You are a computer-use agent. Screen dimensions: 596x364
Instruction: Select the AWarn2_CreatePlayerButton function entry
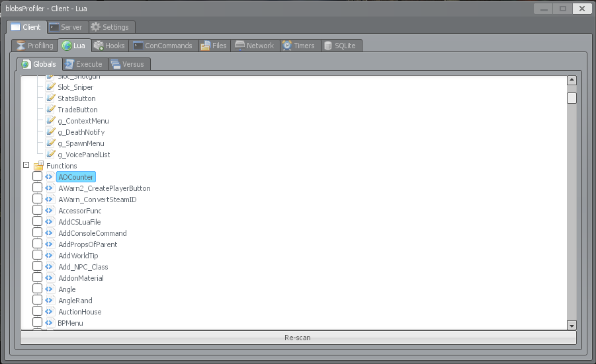tap(105, 188)
